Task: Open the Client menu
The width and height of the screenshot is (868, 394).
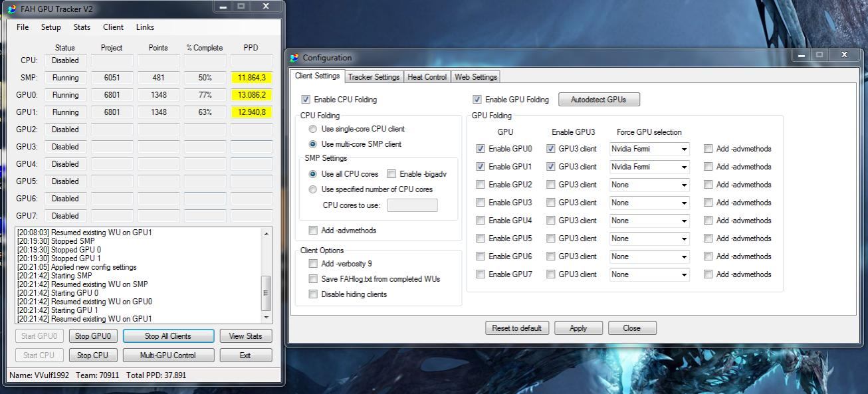Action: pyautogui.click(x=113, y=27)
